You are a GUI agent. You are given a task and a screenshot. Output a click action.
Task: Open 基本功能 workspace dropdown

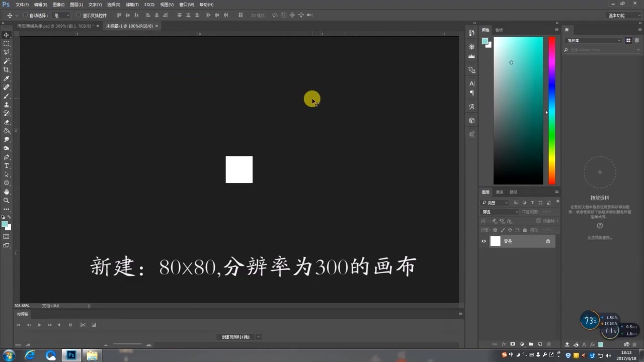(624, 16)
